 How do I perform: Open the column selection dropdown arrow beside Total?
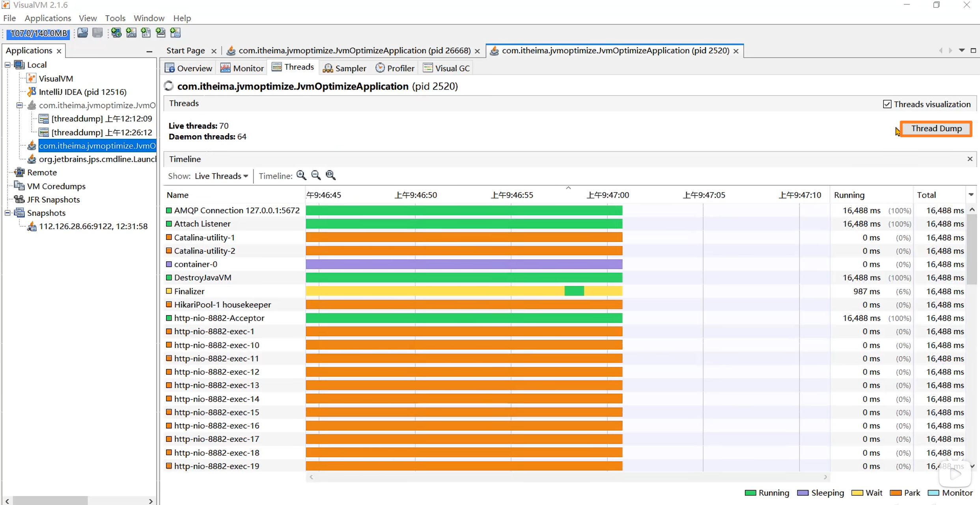point(971,195)
